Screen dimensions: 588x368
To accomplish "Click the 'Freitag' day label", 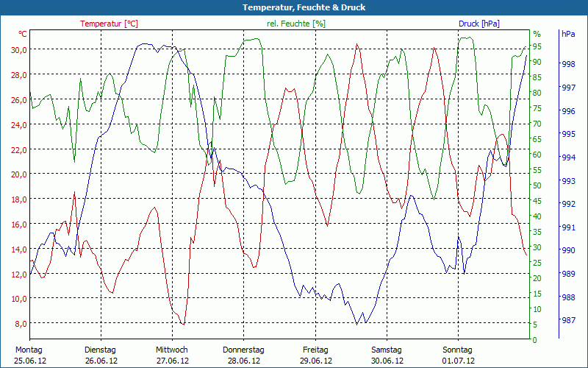I will tap(315, 350).
